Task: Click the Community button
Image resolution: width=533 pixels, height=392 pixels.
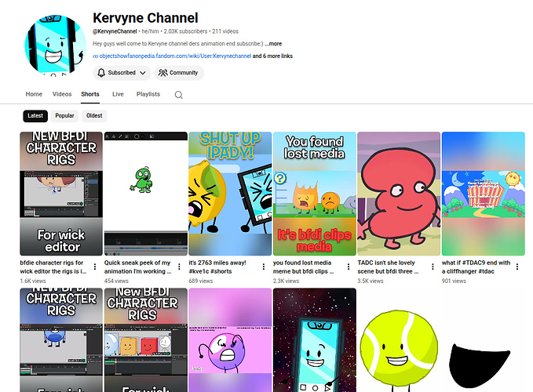Action: [179, 73]
